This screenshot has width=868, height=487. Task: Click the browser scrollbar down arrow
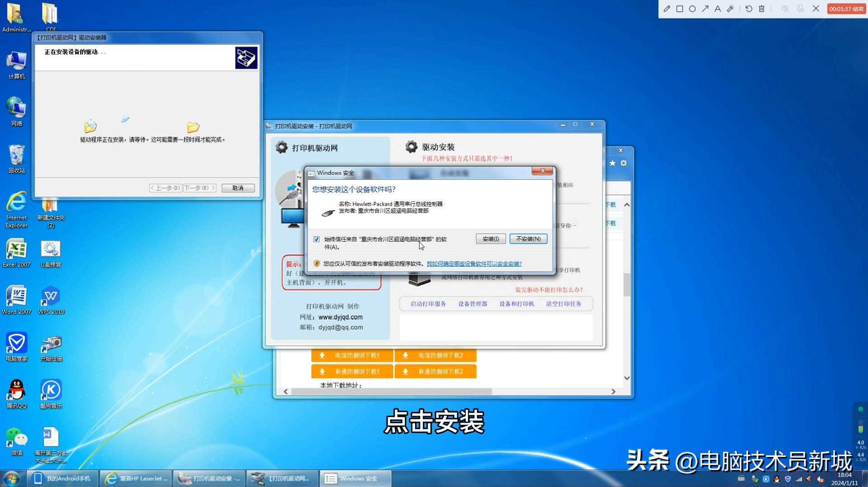627,378
